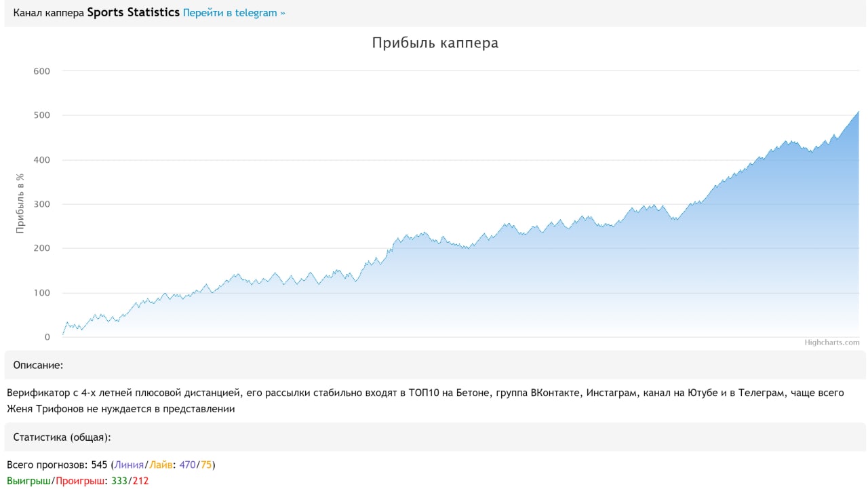This screenshot has height=491, width=868.
Task: Click the description line starting 'Верификатор с 4-х летней'
Action: click(x=425, y=393)
